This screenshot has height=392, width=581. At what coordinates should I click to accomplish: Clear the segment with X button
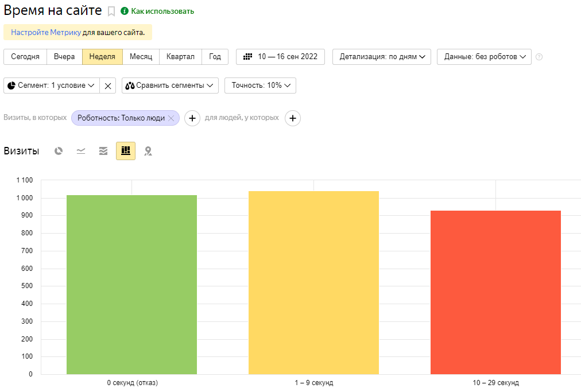click(x=108, y=86)
